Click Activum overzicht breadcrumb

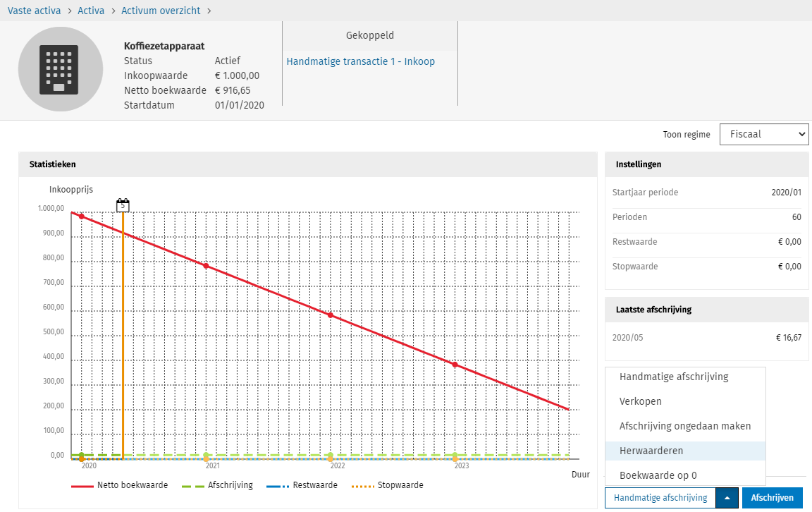tap(160, 11)
